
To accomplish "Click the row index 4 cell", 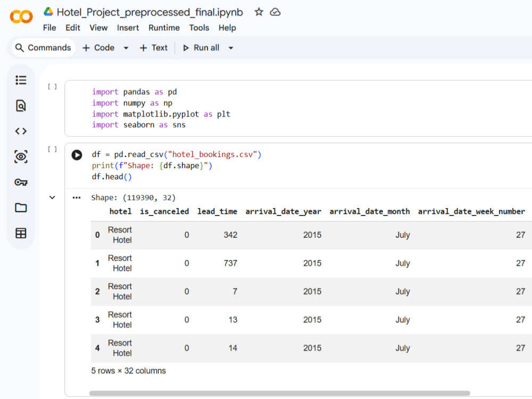I will coord(97,348).
